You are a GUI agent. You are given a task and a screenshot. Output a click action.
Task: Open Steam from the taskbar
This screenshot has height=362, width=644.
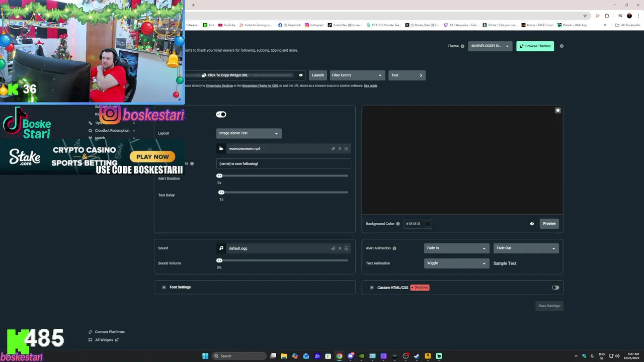tap(417, 356)
